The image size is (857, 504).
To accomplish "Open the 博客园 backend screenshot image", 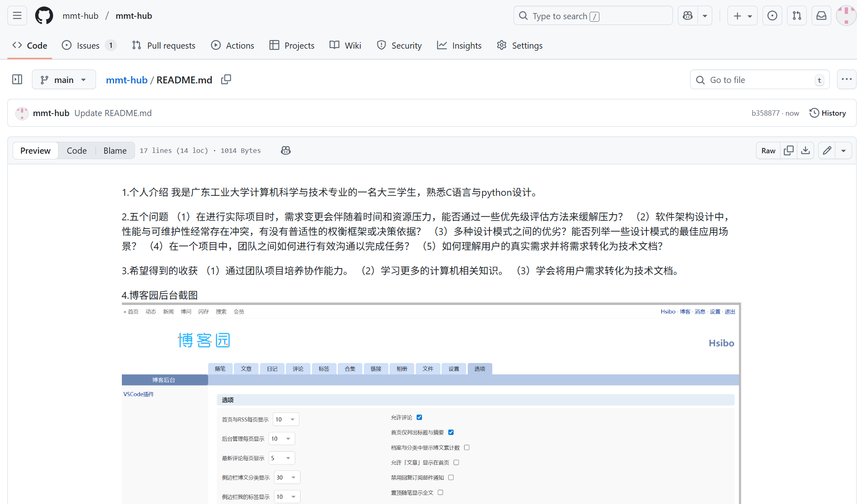I will [x=431, y=403].
